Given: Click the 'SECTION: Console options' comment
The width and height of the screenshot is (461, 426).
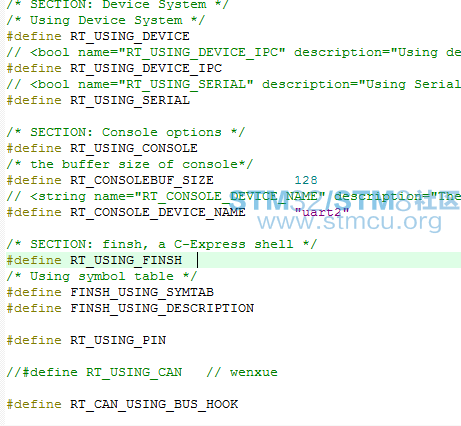Looking at the screenshot, I should click(126, 132).
